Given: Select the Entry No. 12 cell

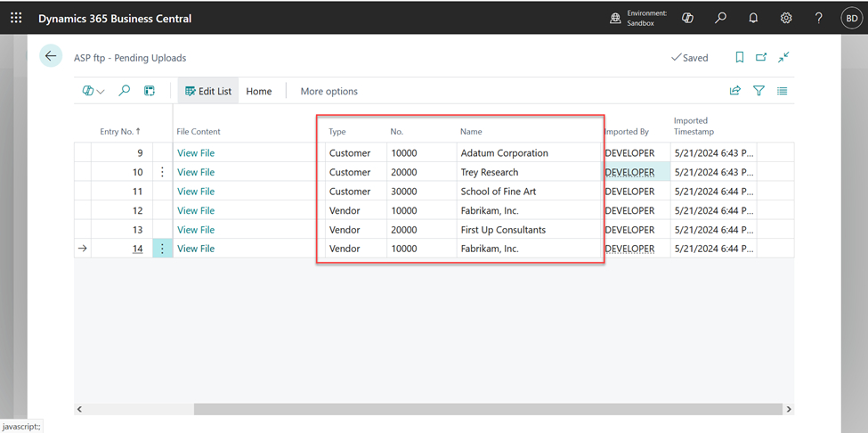Looking at the screenshot, I should coord(122,210).
